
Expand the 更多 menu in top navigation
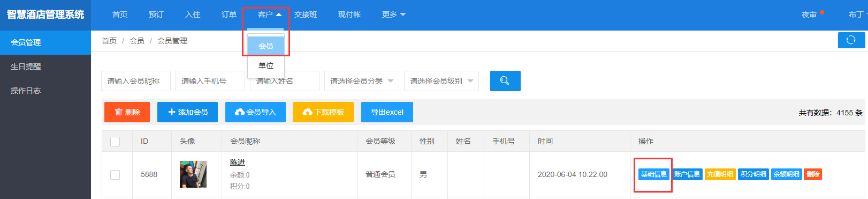click(394, 14)
